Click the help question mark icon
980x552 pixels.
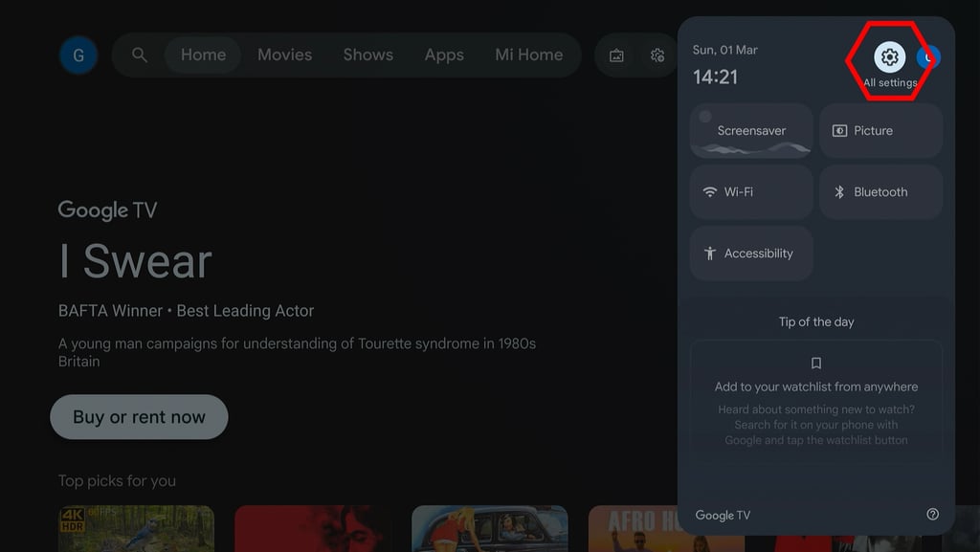tap(932, 514)
